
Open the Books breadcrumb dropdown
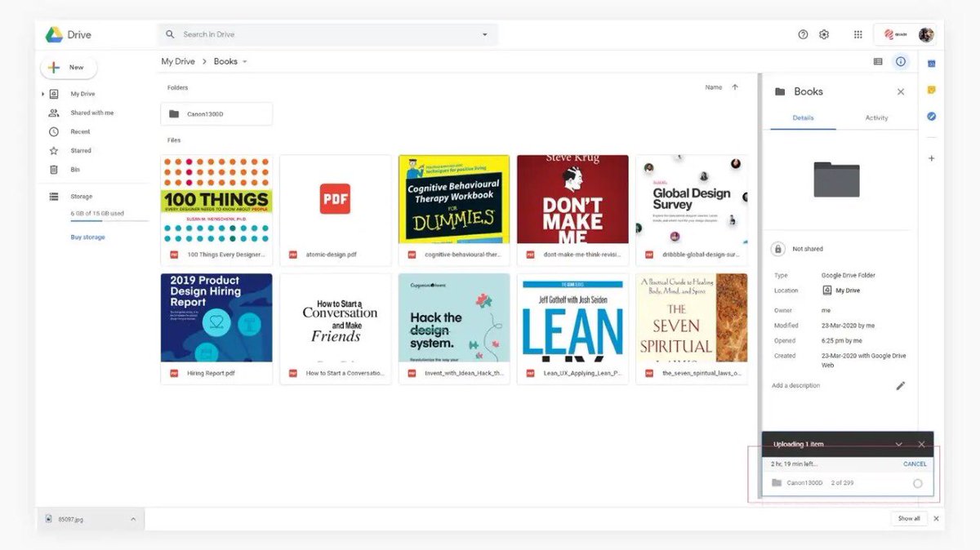244,62
